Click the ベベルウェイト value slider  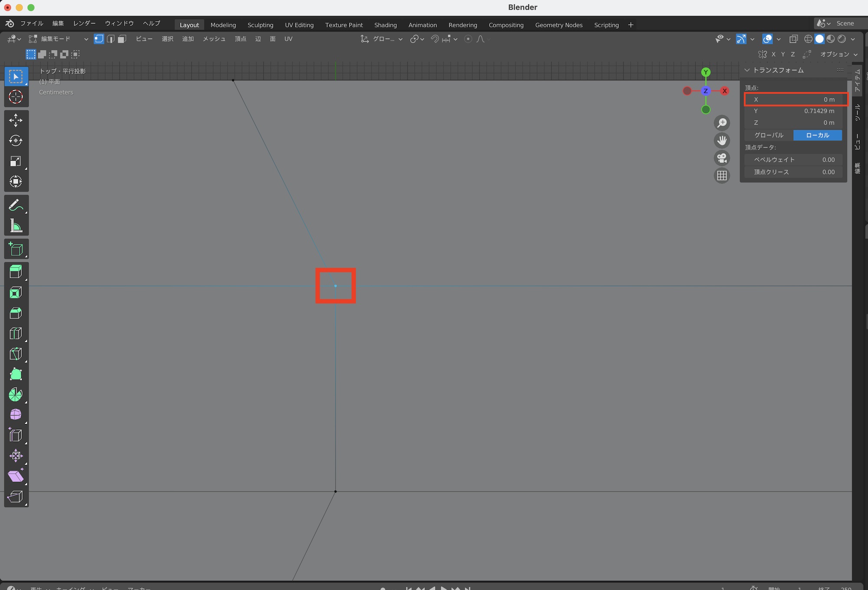793,160
